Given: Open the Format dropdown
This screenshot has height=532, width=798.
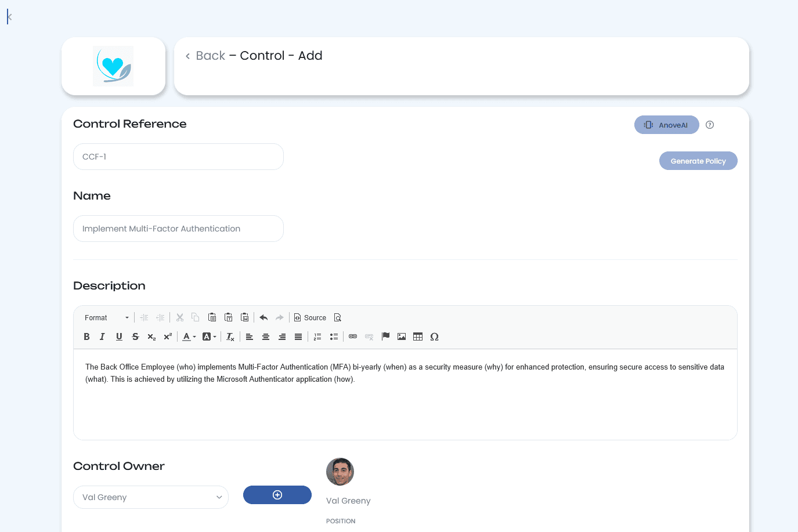Looking at the screenshot, I should click(107, 317).
